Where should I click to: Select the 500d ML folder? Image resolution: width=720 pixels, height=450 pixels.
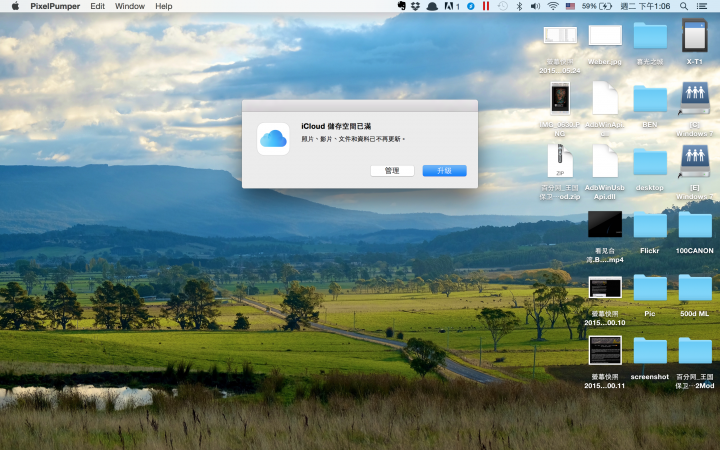694,288
